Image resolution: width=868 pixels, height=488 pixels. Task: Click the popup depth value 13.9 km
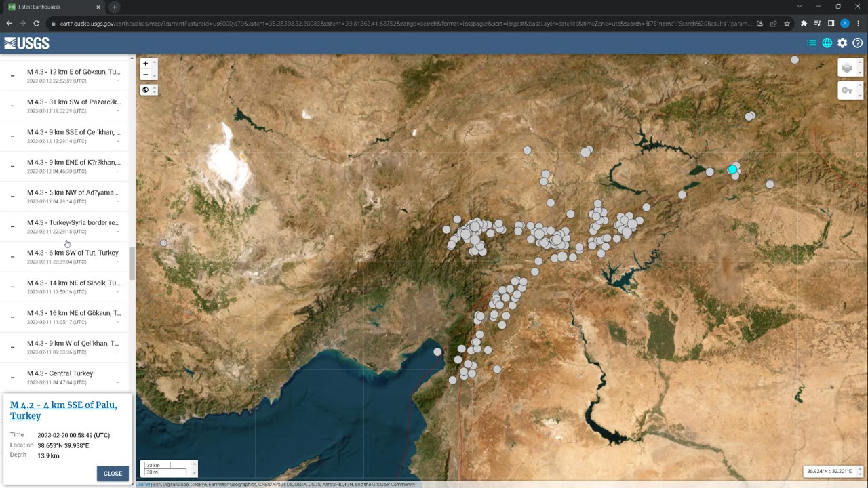(48, 455)
